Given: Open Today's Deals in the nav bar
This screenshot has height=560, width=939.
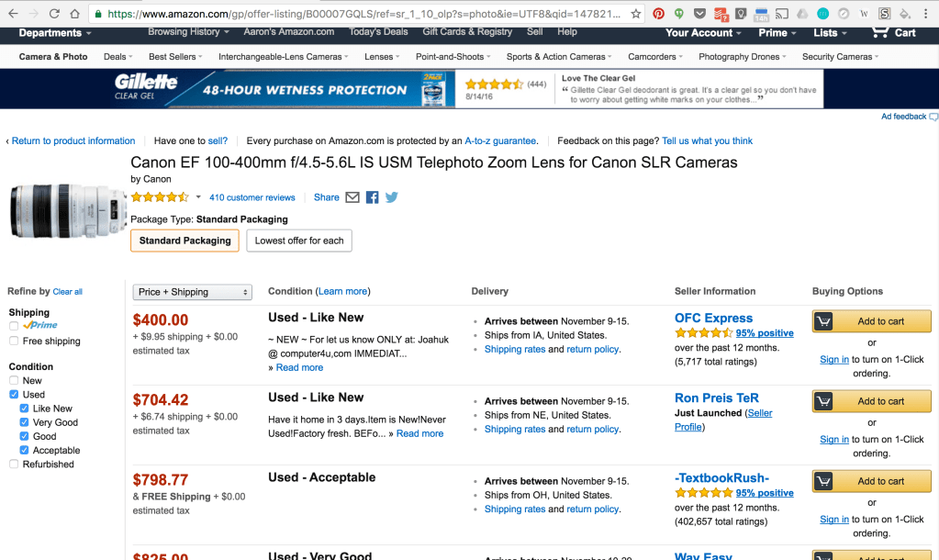Looking at the screenshot, I should (x=378, y=32).
